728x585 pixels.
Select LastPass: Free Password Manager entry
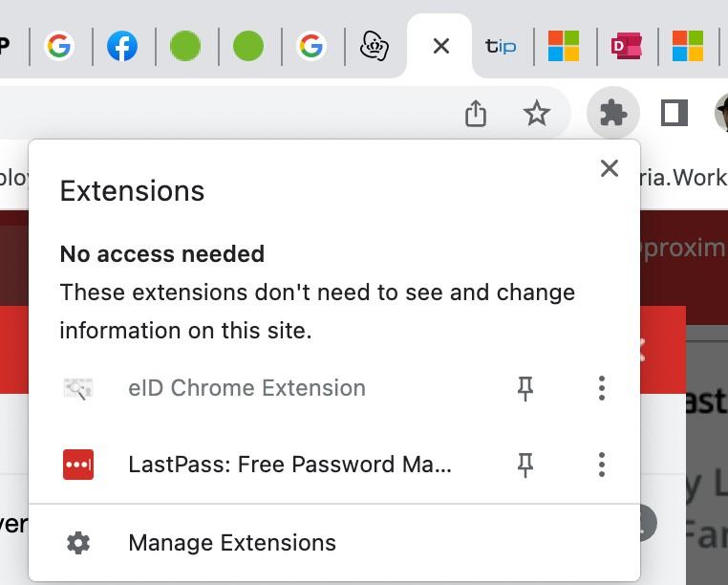pos(289,465)
